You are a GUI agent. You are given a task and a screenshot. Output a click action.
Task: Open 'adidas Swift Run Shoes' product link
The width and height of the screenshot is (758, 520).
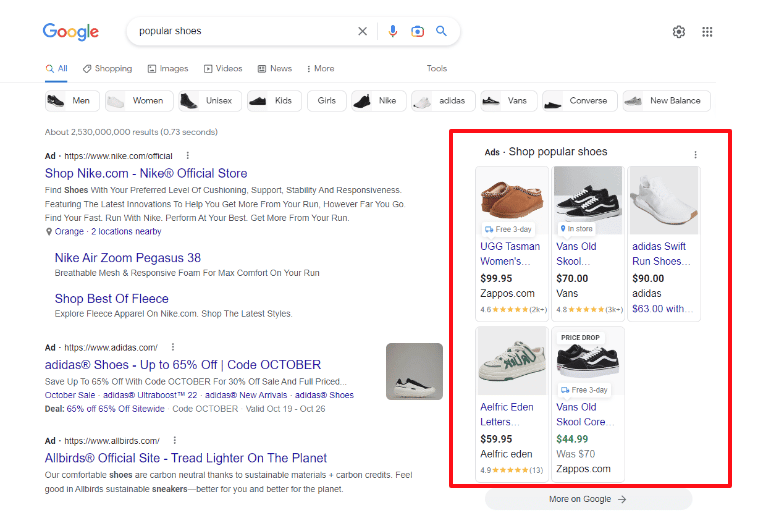pyautogui.click(x=661, y=254)
